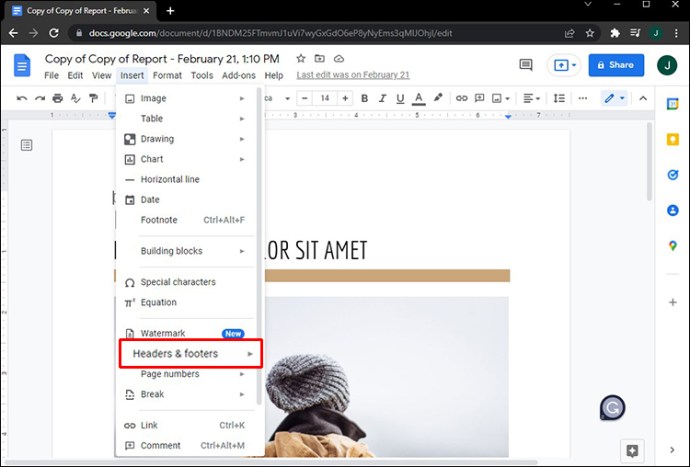Viewport: 690px width, 467px height.
Task: Open the Text color picker
Action: [x=418, y=98]
